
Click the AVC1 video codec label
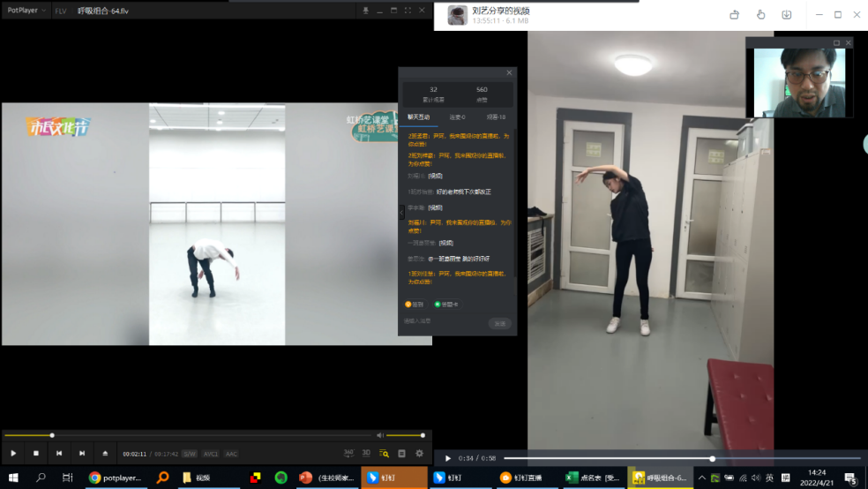pyautogui.click(x=210, y=454)
